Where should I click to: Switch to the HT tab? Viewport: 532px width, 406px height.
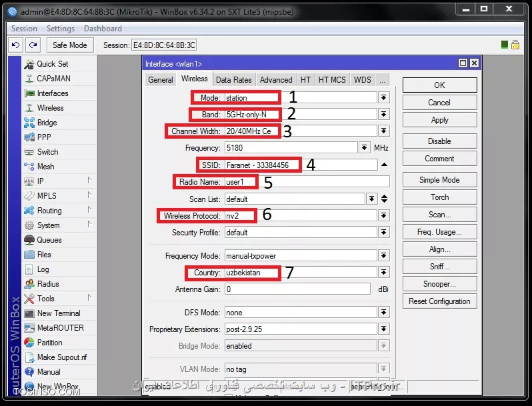point(305,80)
